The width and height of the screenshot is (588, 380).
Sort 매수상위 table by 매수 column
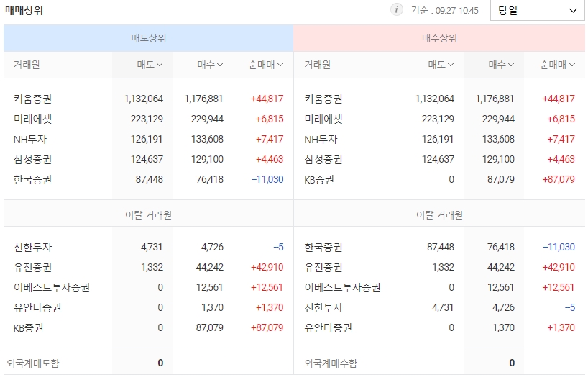tap(501, 65)
